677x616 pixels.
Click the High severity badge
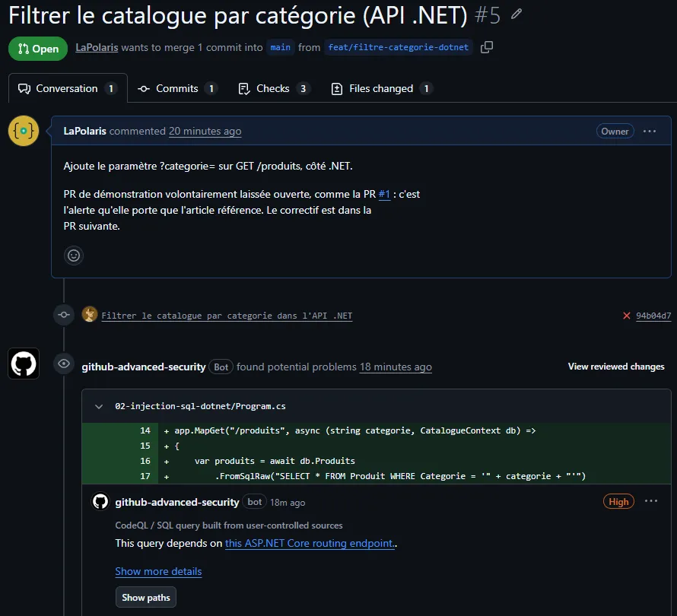(618, 502)
